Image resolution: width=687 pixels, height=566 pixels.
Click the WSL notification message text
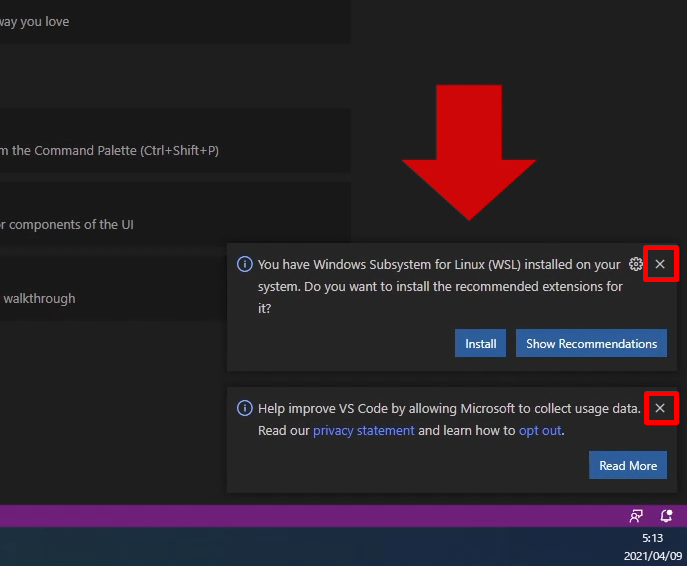[440, 287]
